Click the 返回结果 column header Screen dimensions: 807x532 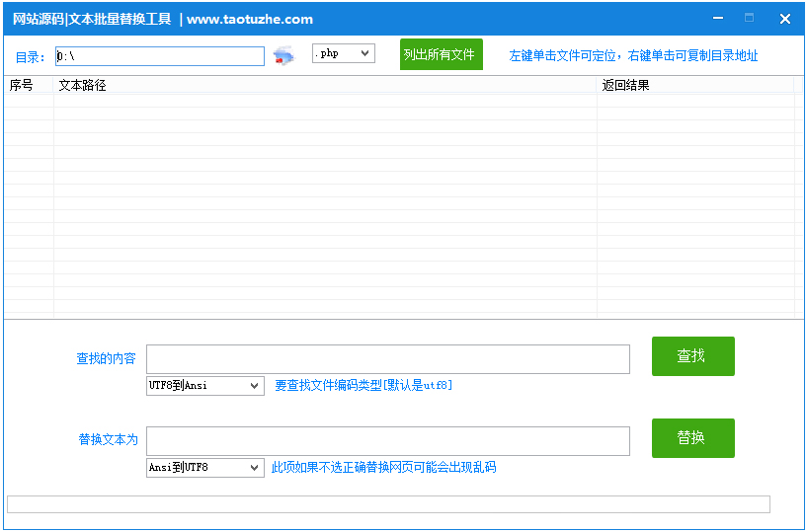pos(695,86)
